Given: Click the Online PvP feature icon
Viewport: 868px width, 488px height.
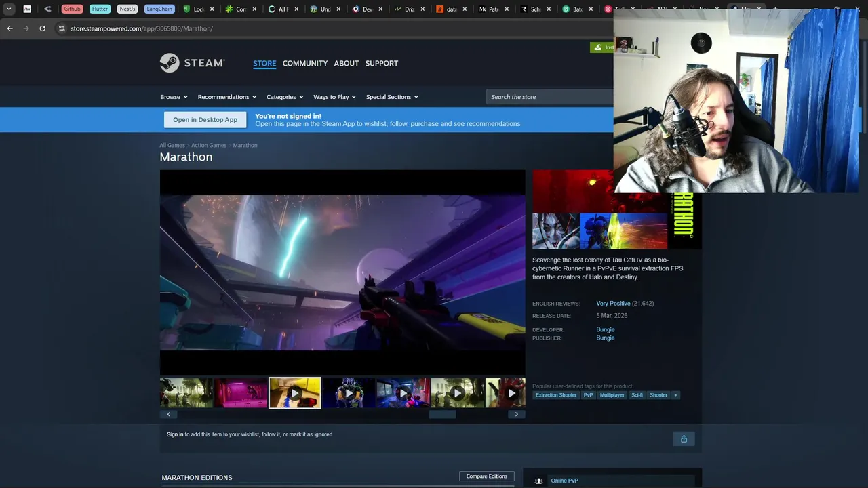Looking at the screenshot, I should coord(538,481).
